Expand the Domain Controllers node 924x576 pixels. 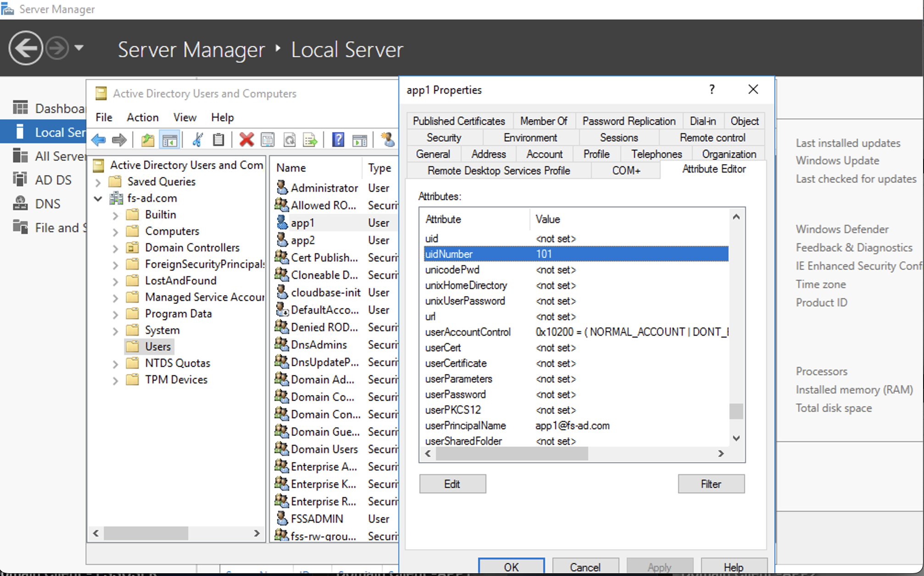(115, 247)
